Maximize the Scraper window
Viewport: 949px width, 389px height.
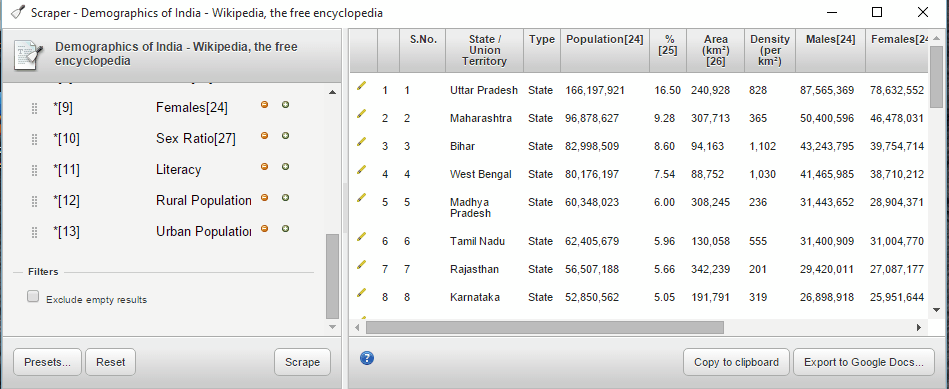[876, 11]
